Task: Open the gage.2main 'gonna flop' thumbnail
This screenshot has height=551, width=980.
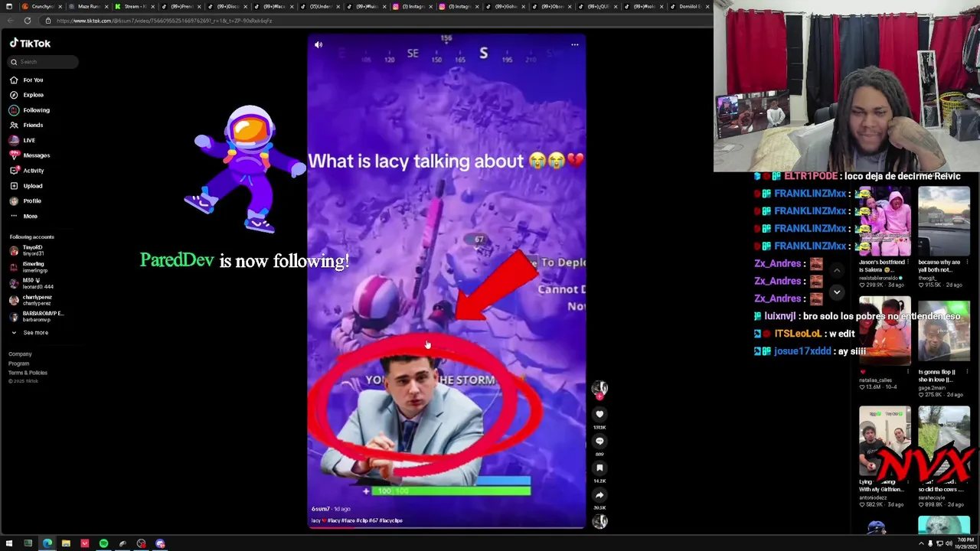Action: coord(943,331)
